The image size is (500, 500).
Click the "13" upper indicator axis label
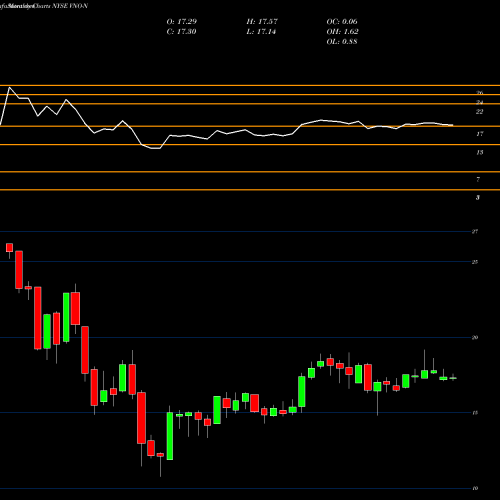click(479, 153)
